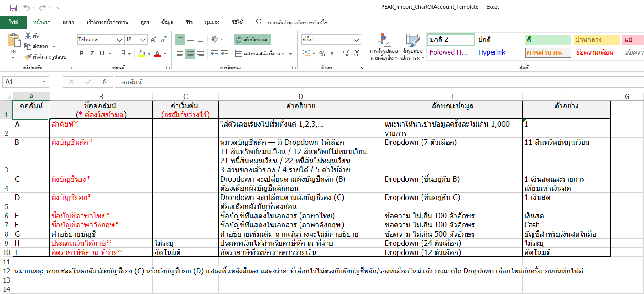The image size is (644, 294).
Task: Apply the การคำนวณ (Calculation) cell style
Action: 548,52
